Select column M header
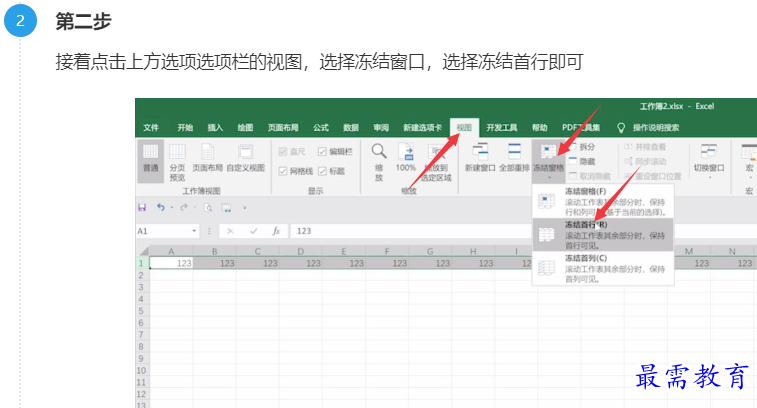757x408 pixels. 688,251
